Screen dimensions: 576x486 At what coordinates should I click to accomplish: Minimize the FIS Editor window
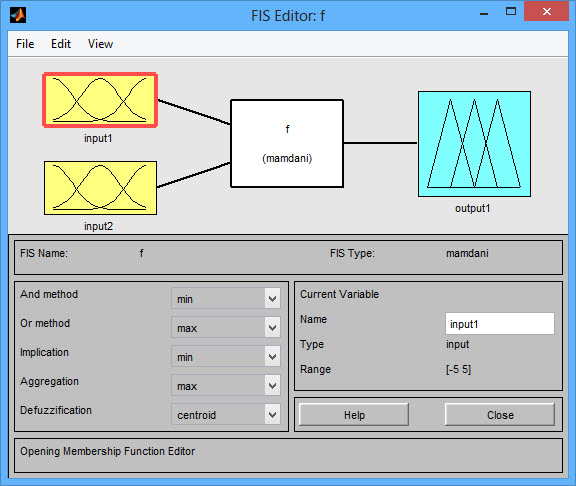484,14
